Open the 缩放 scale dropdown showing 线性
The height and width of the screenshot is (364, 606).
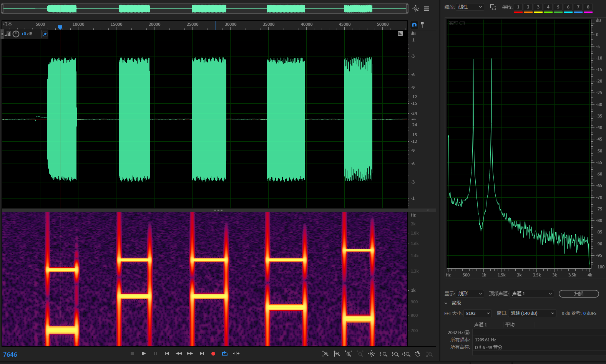coord(470,7)
